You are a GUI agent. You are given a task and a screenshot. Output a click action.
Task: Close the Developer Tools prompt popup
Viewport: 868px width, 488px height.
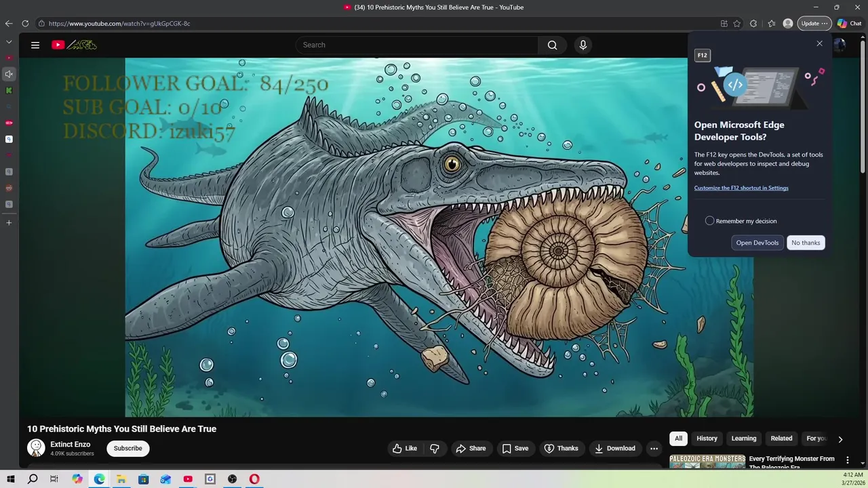819,44
